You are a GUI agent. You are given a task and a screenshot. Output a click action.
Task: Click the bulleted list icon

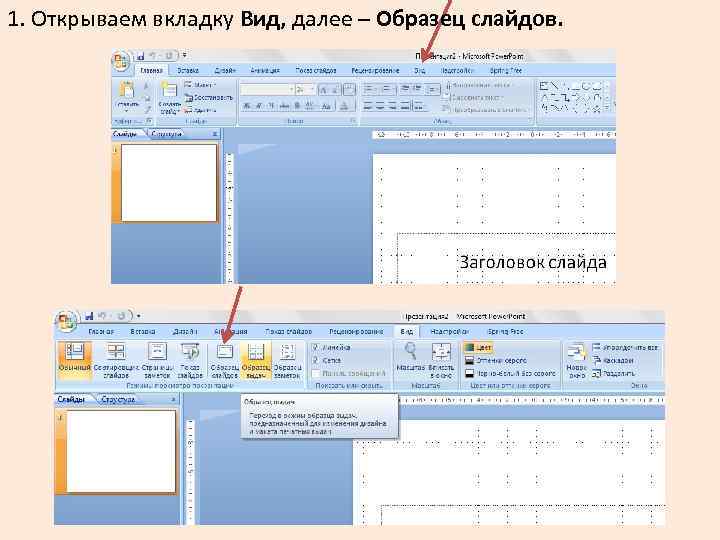coord(370,89)
